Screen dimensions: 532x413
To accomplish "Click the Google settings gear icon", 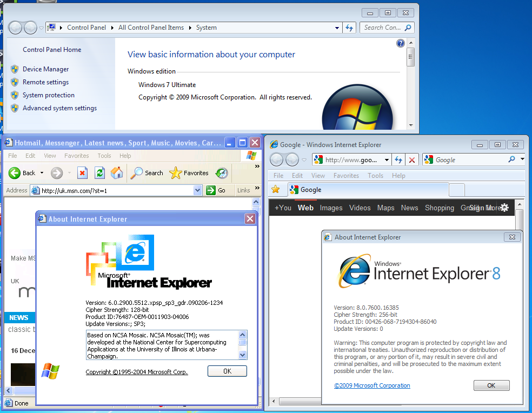I will 504,208.
